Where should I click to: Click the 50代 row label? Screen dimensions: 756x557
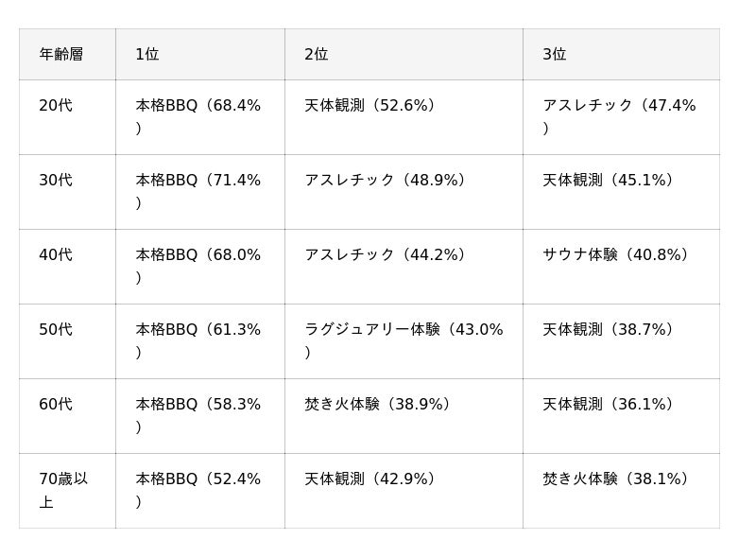[56, 330]
